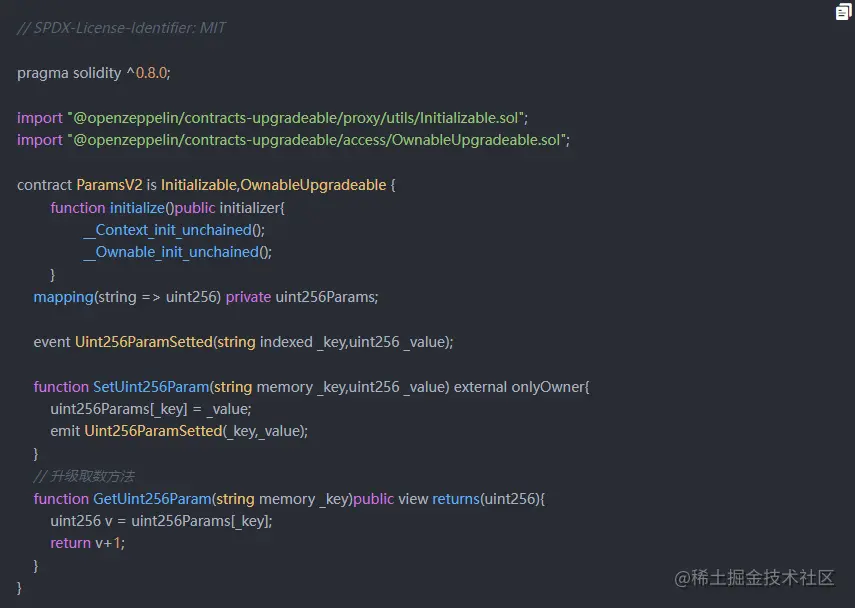Viewport: 855px width, 608px height.
Task: Click the __Context_init_unchained() call
Action: [x=174, y=230]
